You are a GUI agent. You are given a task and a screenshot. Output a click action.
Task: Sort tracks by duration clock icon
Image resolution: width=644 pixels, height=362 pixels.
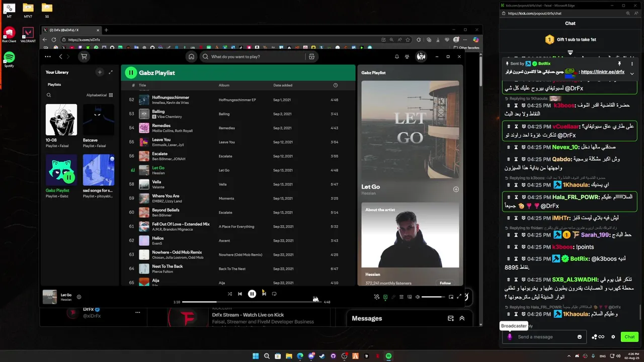(336, 85)
